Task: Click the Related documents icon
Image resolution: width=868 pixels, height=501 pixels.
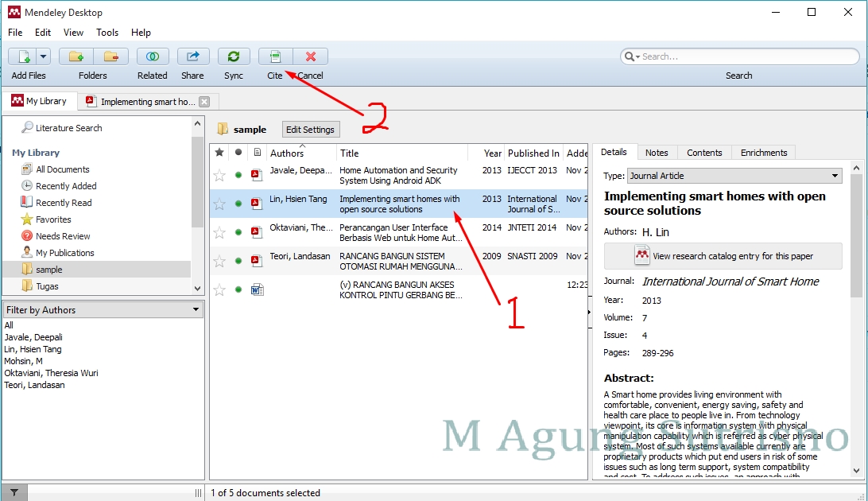Action: click(153, 56)
